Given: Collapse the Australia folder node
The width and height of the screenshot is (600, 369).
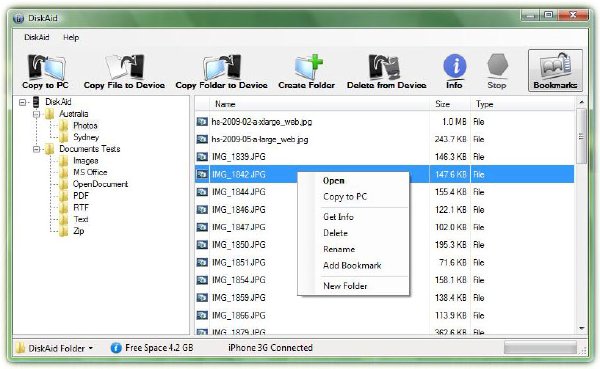Looking at the screenshot, I should click(x=36, y=114).
